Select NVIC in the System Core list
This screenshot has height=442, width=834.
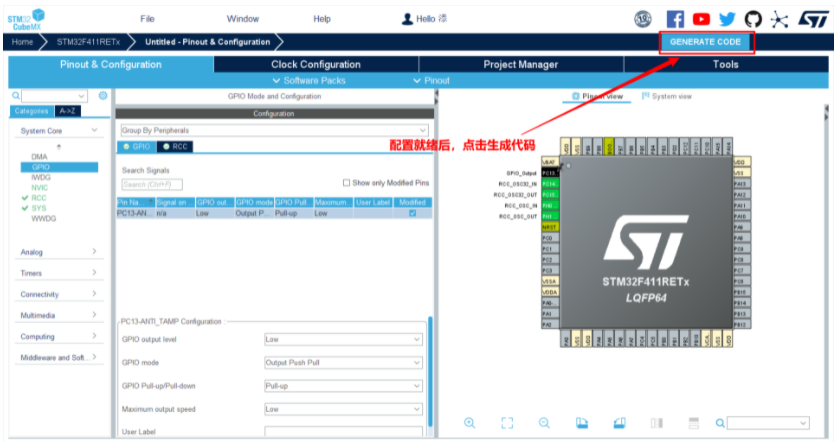coord(39,187)
